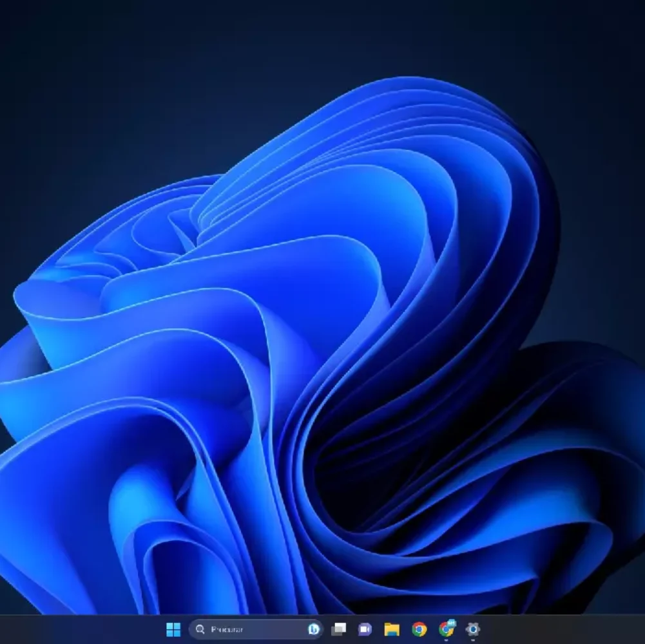
Task: Toggle Task View open from the taskbar
Action: pos(338,629)
